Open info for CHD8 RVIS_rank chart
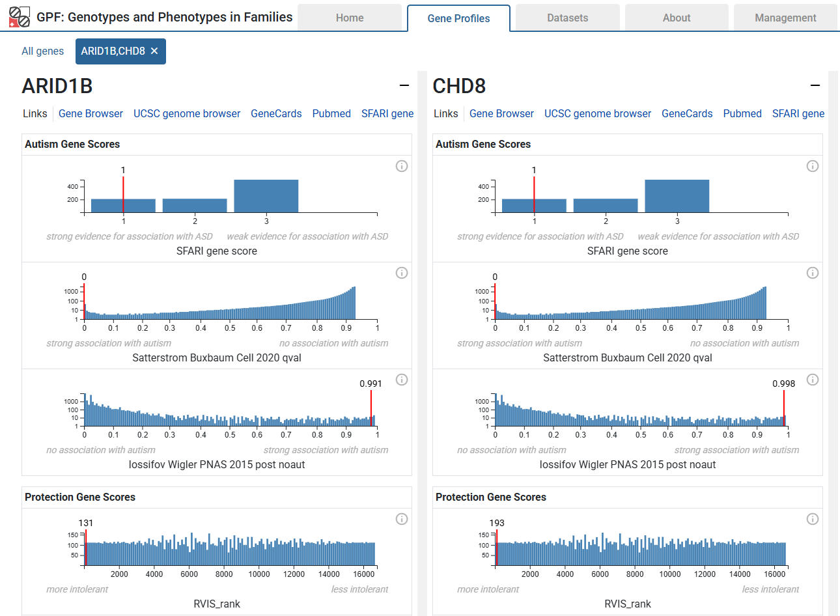 [x=813, y=519]
